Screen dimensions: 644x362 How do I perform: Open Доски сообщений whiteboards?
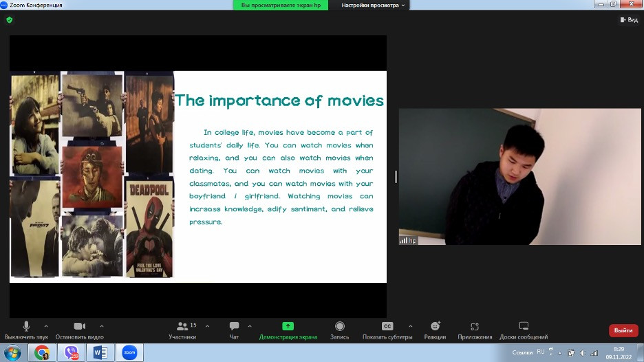524,326
